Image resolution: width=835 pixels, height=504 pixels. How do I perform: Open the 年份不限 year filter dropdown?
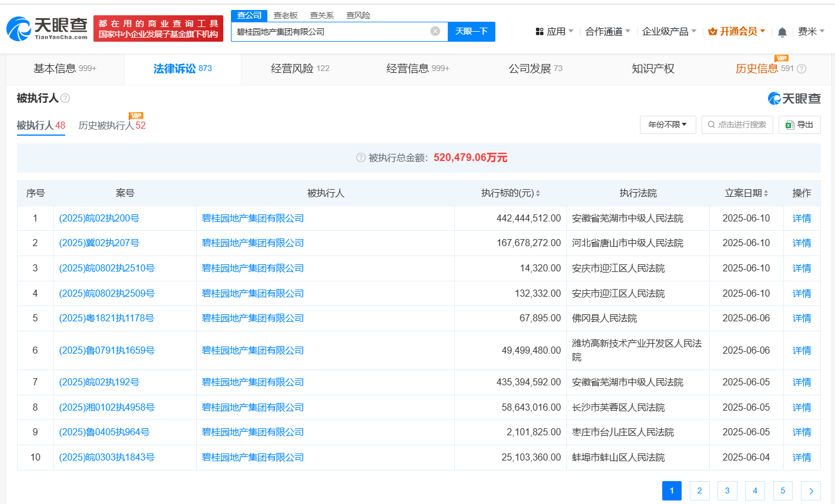[x=668, y=125]
